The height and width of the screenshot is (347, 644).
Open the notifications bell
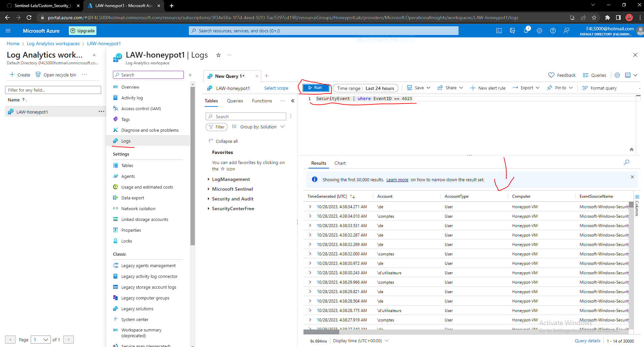point(526,31)
